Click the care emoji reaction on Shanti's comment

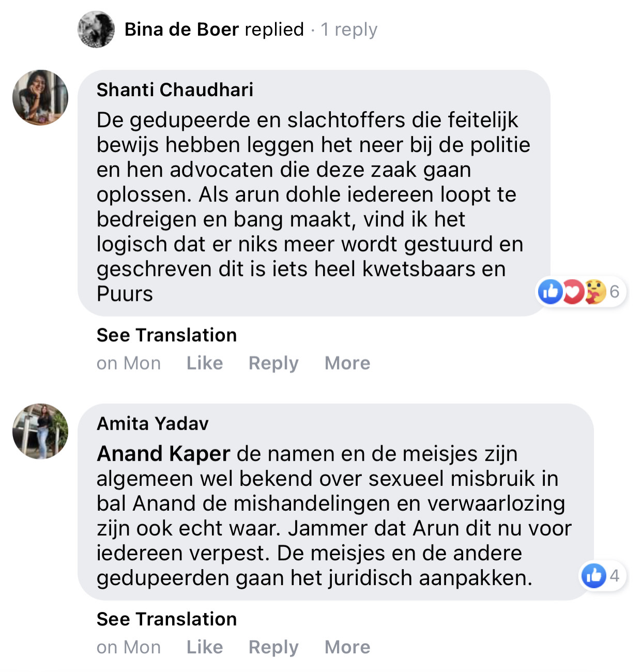tap(594, 292)
